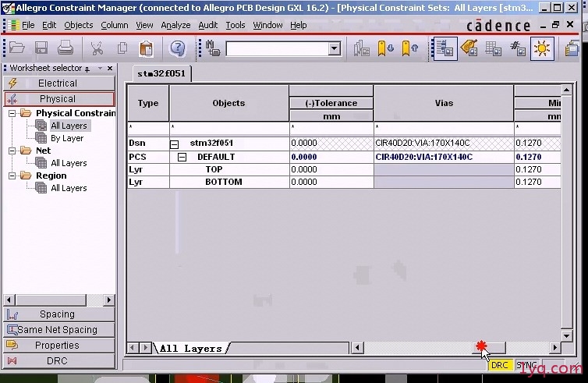Image resolution: width=588 pixels, height=383 pixels.
Task: Click the grid table view icon
Action: pyautogui.click(x=493, y=49)
